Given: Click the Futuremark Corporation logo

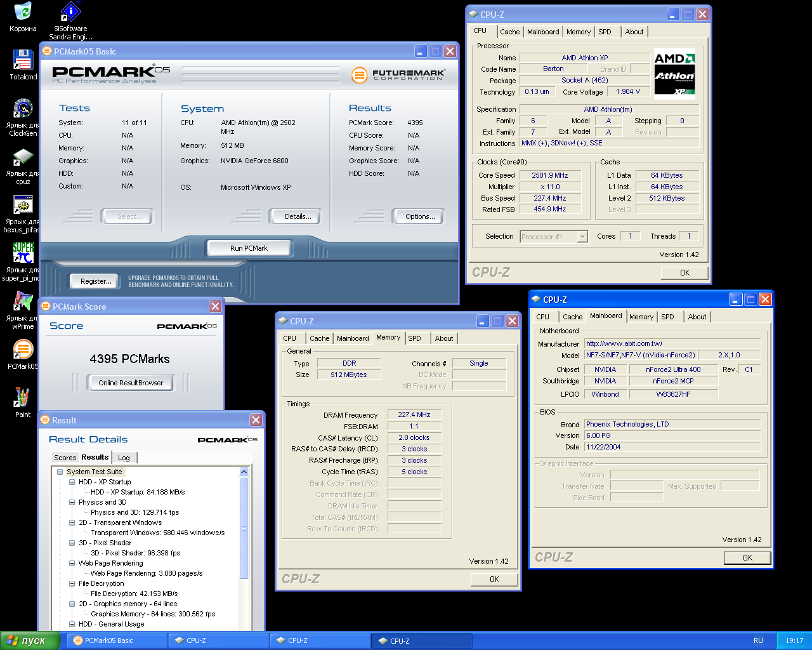Looking at the screenshot, I should [399, 75].
